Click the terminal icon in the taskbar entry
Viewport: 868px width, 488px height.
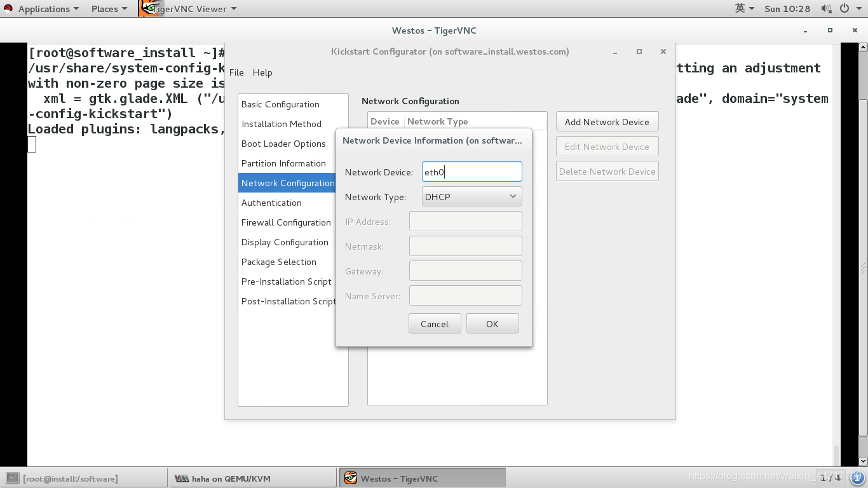pos(12,478)
